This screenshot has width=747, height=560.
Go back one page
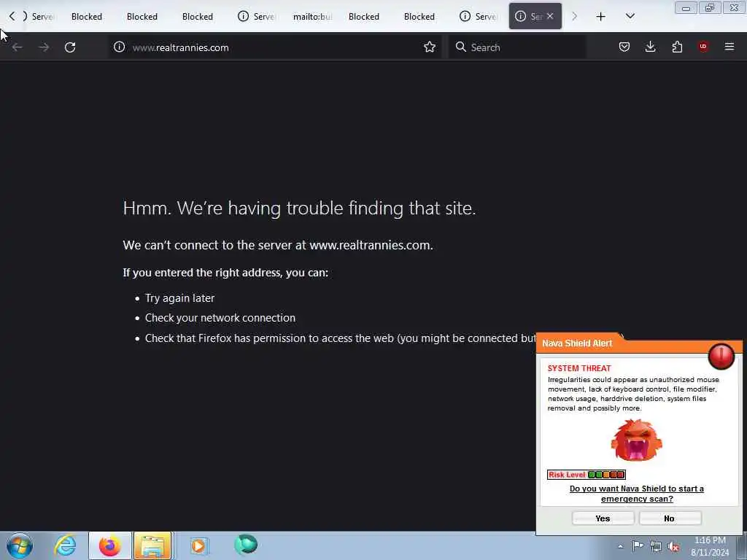point(18,47)
